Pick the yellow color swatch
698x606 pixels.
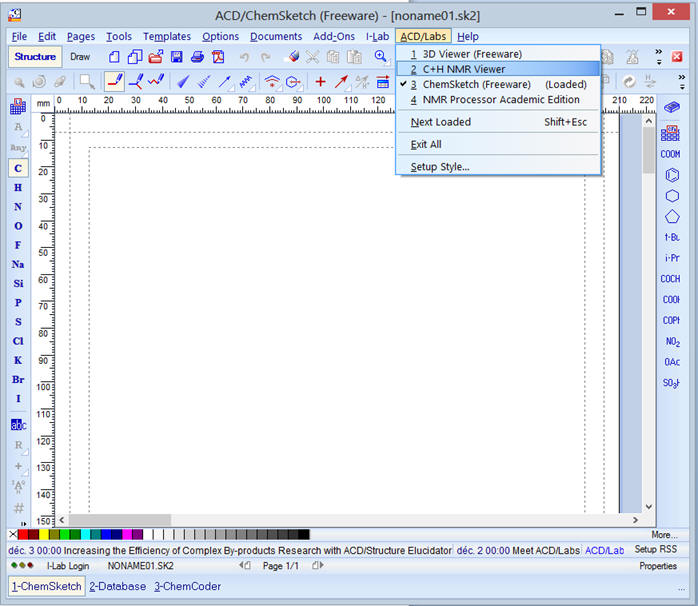[x=44, y=534]
